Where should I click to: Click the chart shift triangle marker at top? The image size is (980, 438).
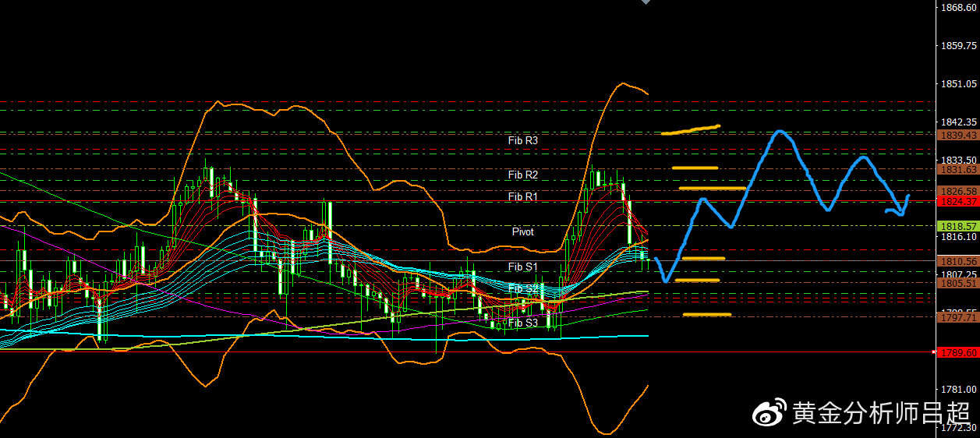(645, 2)
